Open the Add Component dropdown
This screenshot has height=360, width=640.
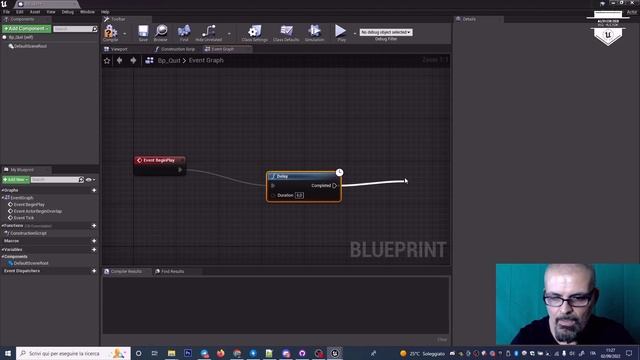[27, 29]
